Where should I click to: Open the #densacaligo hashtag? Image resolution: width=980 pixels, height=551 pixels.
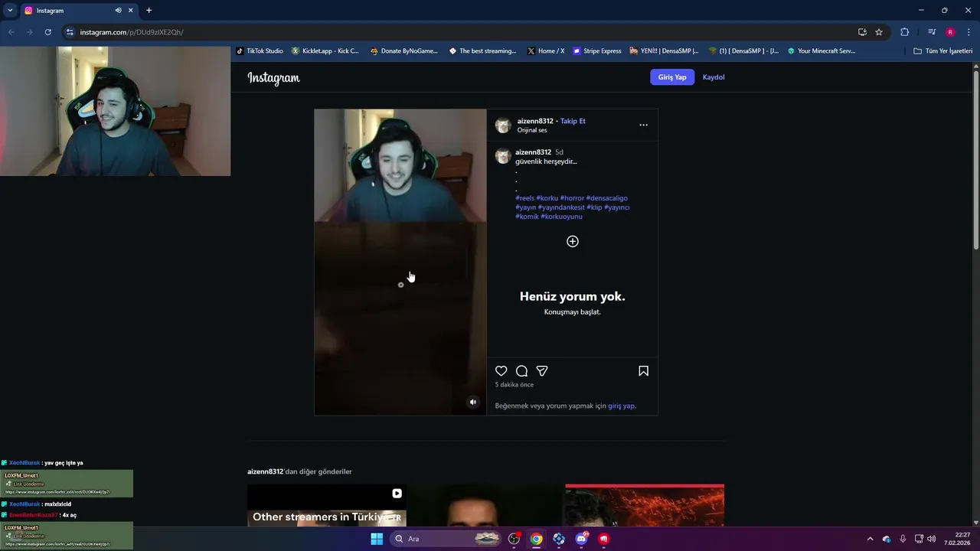[x=607, y=198]
